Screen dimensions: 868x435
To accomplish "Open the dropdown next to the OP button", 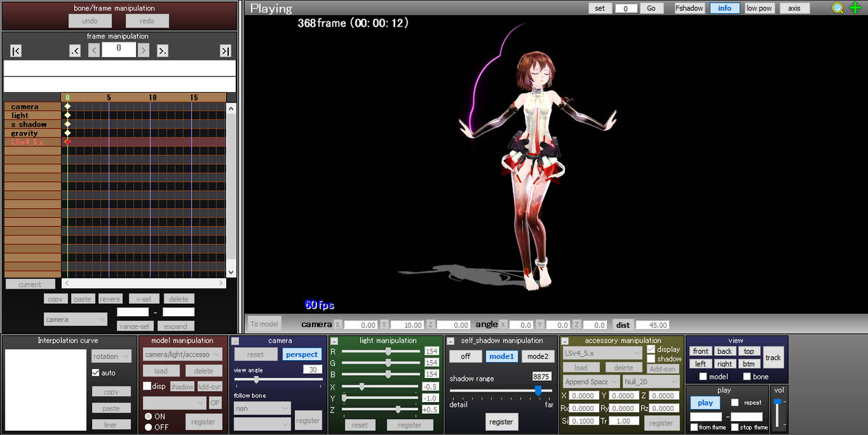I will click(174, 403).
